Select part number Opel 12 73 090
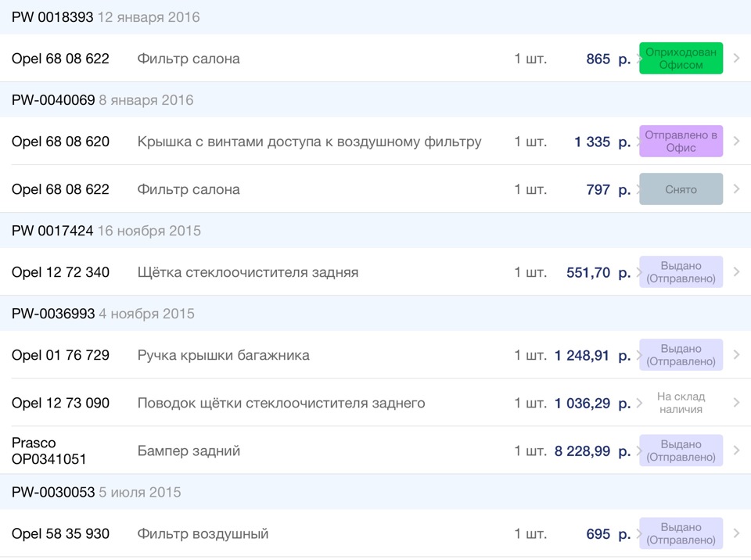 (60, 403)
